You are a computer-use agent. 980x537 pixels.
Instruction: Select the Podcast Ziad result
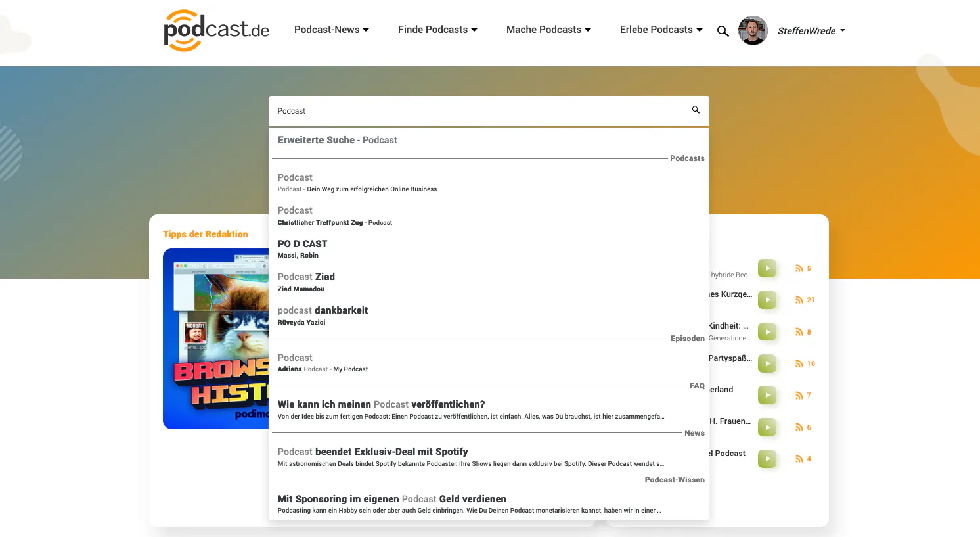coord(489,283)
